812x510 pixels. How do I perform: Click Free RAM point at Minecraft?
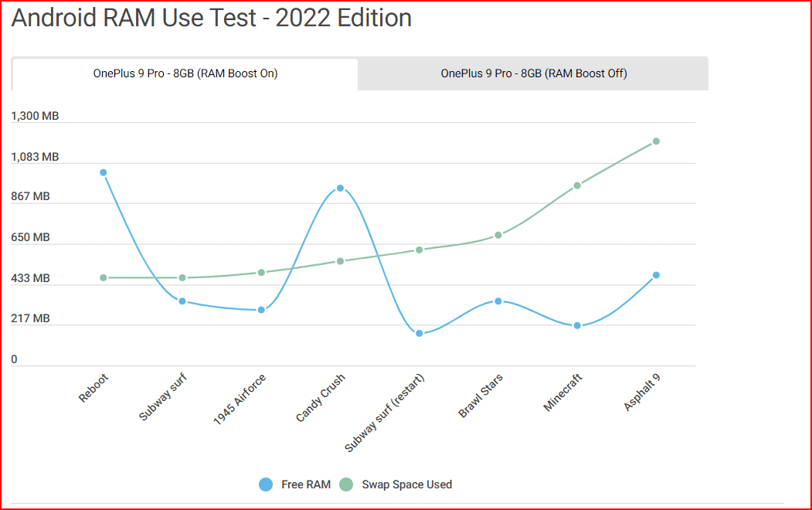point(577,325)
